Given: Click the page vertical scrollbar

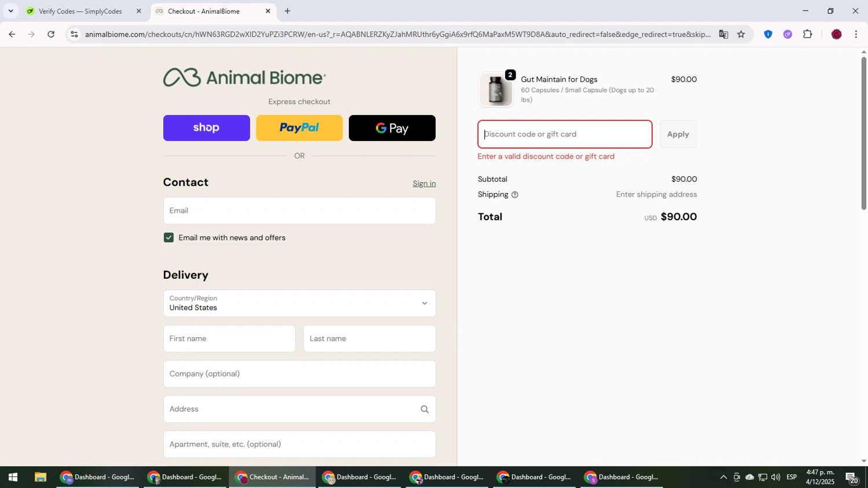Looking at the screenshot, I should pos(864,133).
